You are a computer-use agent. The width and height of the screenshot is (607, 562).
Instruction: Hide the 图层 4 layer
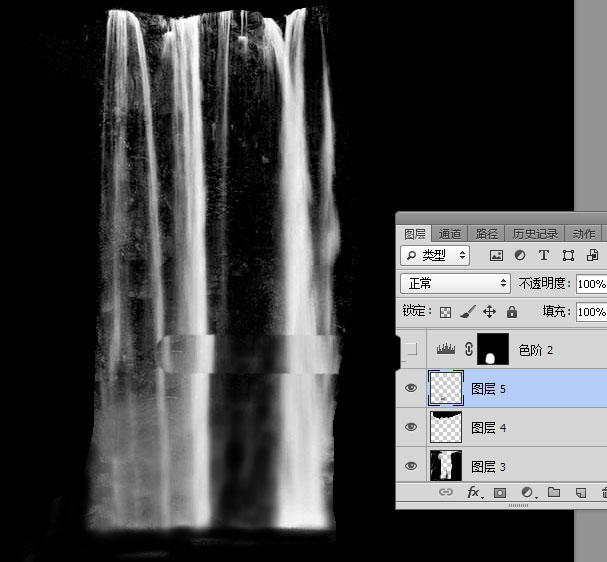click(410, 428)
